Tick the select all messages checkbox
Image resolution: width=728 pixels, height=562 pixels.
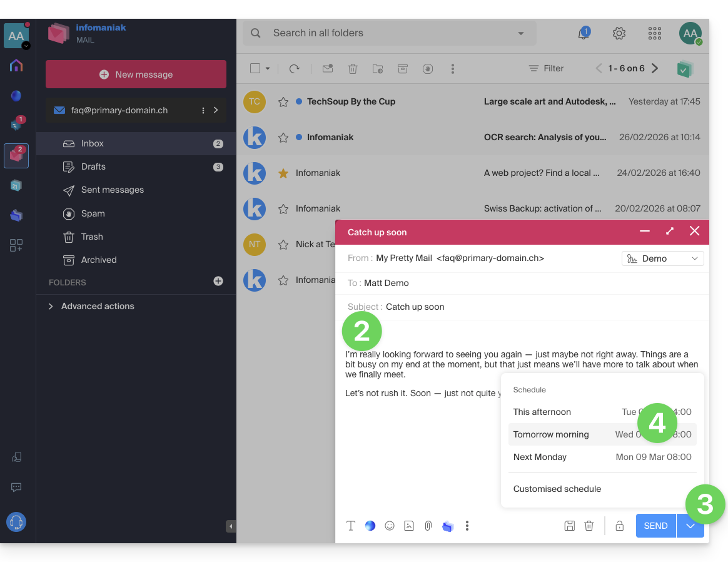255,69
